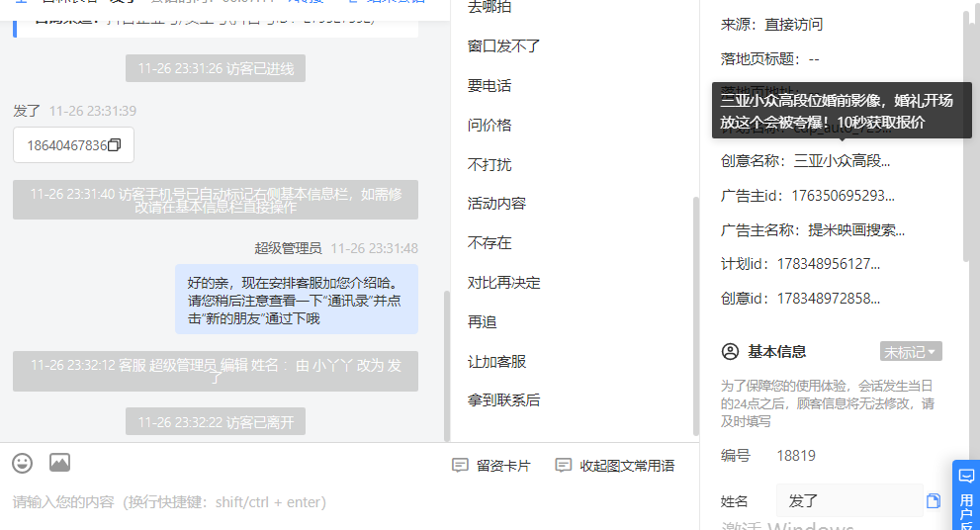
Task: Click the chat history scrollbar
Action: pyautogui.click(x=446, y=366)
